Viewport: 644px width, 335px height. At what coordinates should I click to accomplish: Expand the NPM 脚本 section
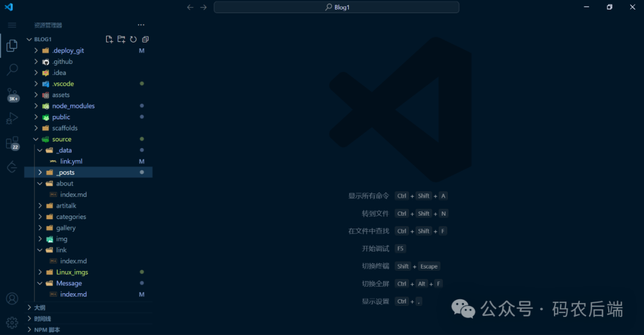(x=29, y=330)
